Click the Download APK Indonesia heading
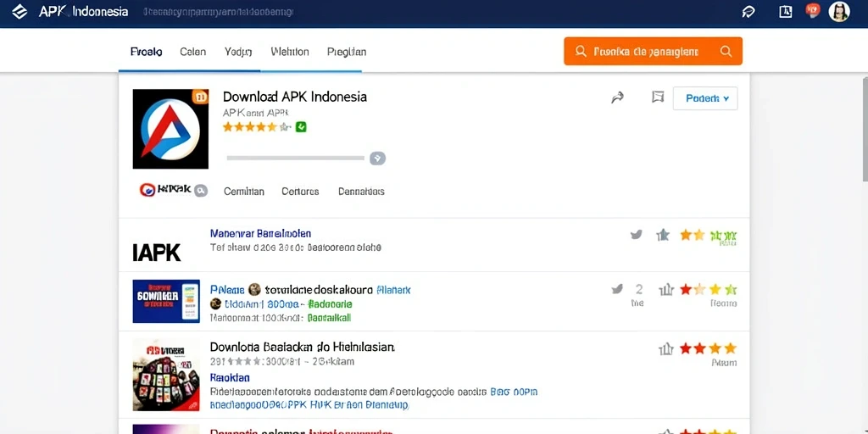This screenshot has height=434, width=868. (x=294, y=97)
